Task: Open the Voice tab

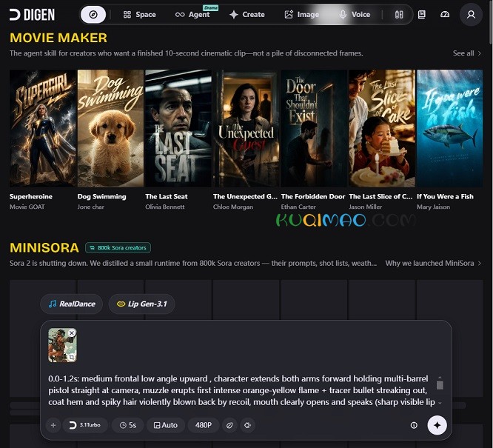Action: (355, 15)
